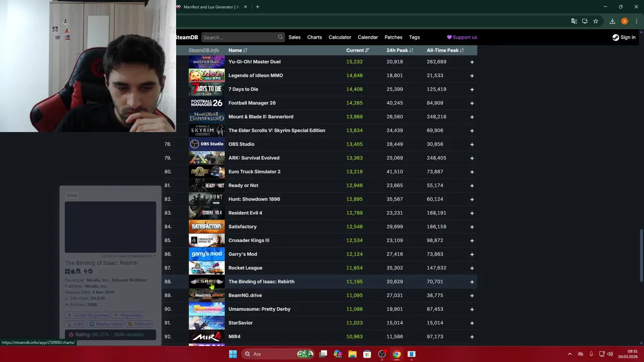This screenshot has width=644, height=362.
Task: Open the Garry's Mod game thumbnail
Action: click(x=207, y=254)
